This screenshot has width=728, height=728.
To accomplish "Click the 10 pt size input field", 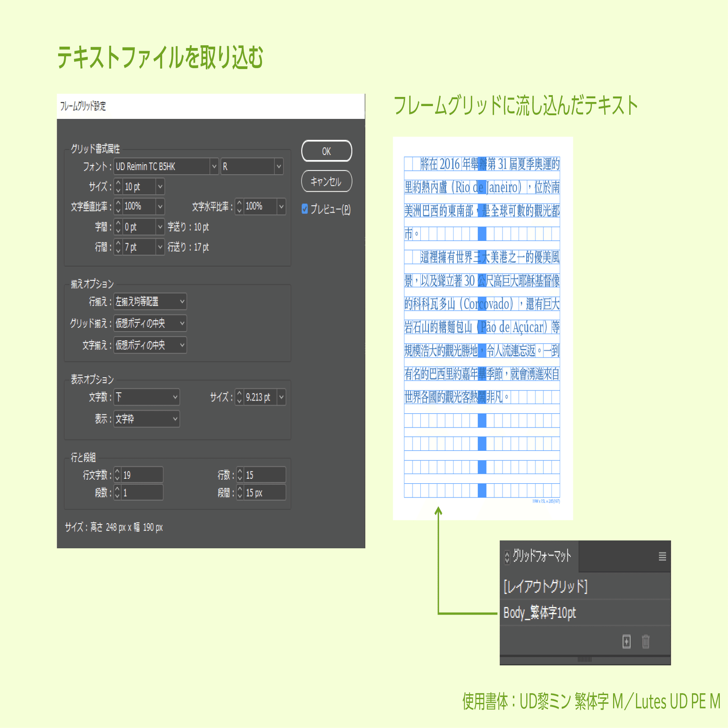I will (x=139, y=187).
